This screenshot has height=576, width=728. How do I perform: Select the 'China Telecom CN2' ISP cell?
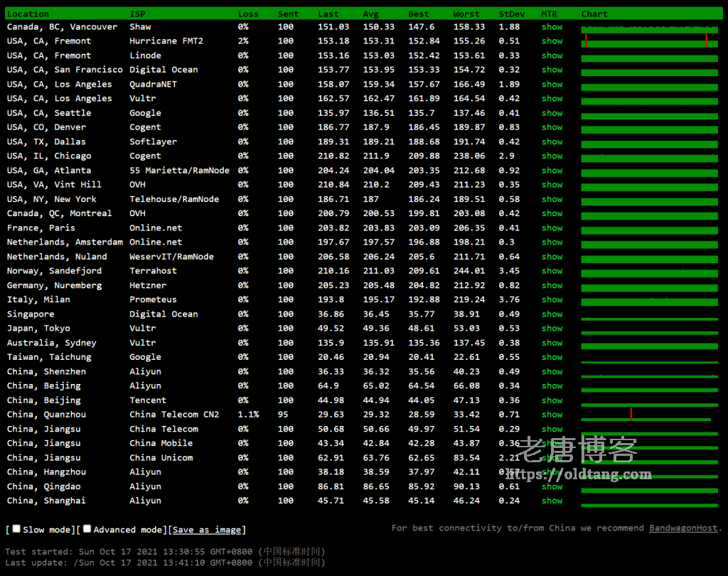[174, 415]
